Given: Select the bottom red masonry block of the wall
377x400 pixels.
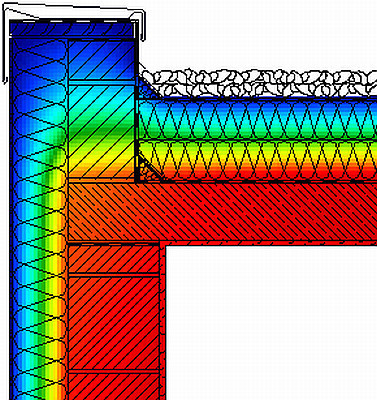Looking at the screenshot, I should pyautogui.click(x=114, y=387).
